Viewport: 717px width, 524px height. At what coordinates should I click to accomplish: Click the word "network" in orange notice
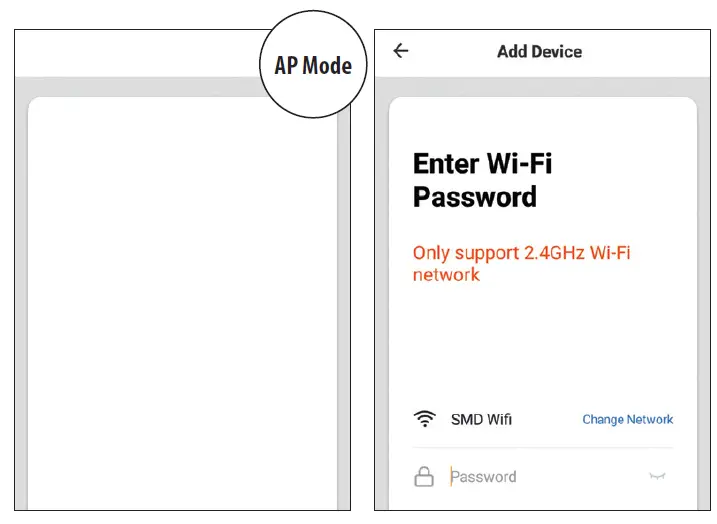(446, 275)
